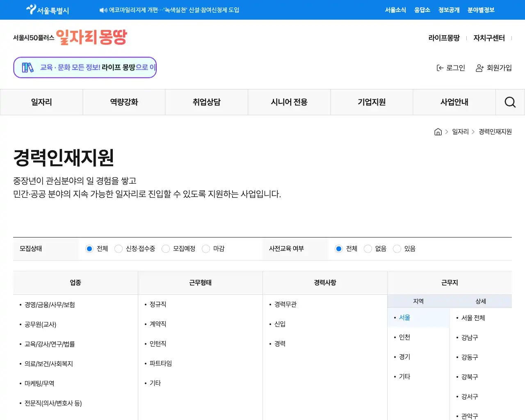Click the megaphone icon next to the notice

coord(103,10)
